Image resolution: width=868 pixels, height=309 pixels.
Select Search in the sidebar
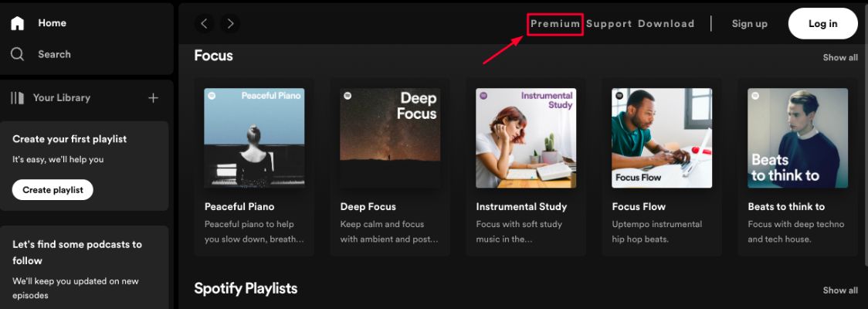point(54,54)
